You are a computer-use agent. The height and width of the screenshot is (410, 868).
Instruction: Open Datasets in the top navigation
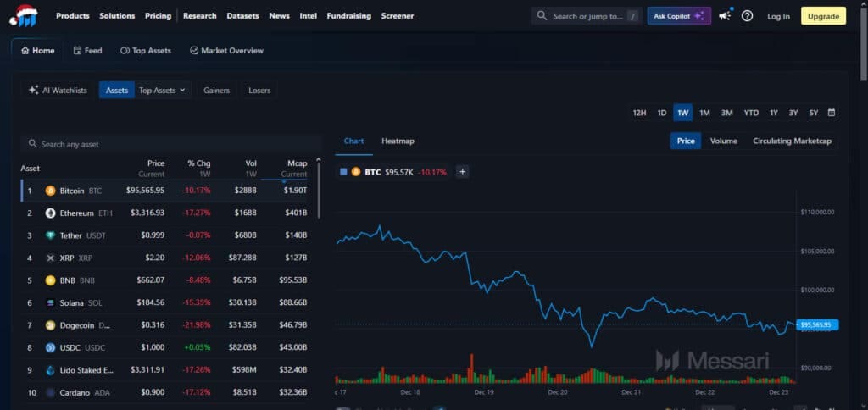click(242, 16)
